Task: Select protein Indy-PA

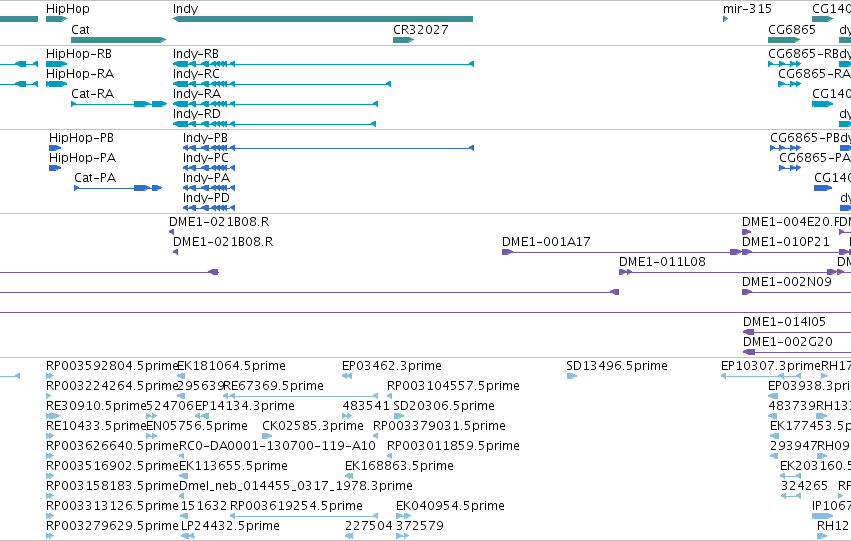Action: click(x=206, y=178)
